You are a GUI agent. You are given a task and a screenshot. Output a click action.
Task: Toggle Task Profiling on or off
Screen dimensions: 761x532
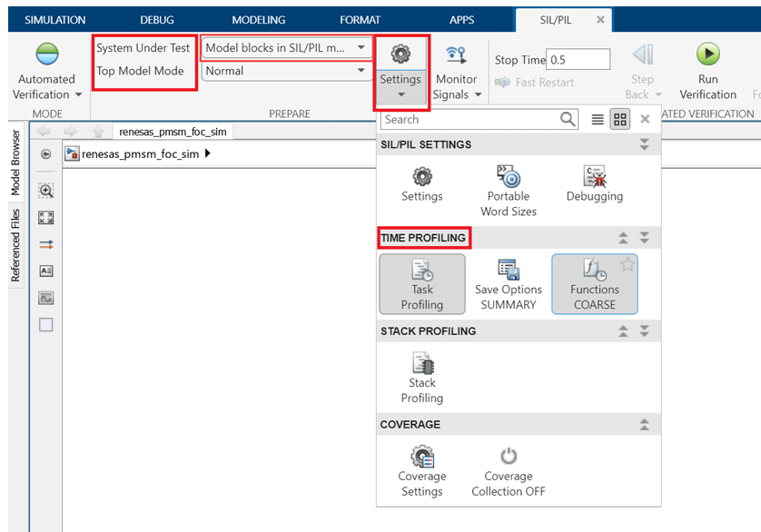point(422,283)
